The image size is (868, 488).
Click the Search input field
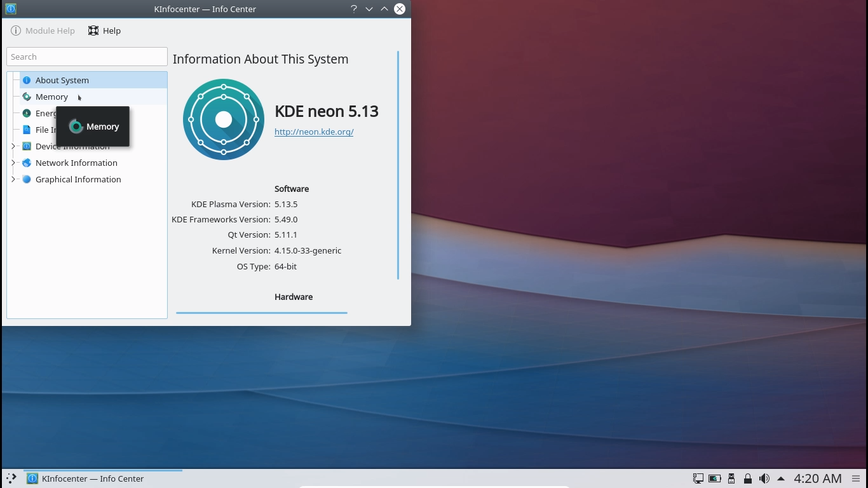click(87, 57)
